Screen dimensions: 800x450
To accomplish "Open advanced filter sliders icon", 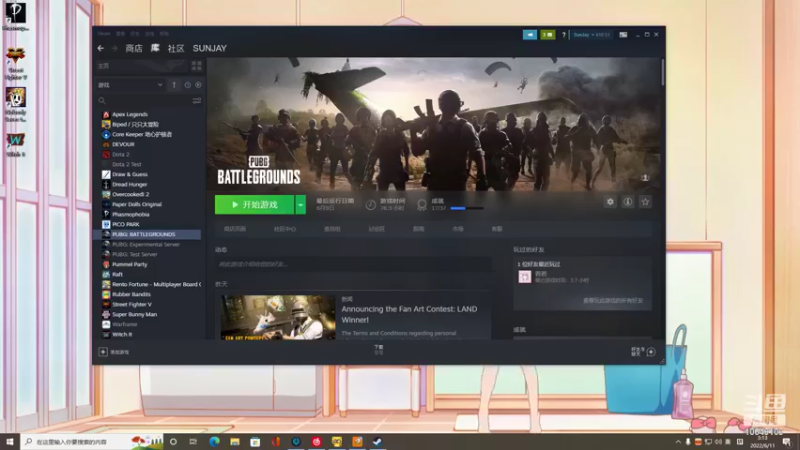I will [196, 101].
